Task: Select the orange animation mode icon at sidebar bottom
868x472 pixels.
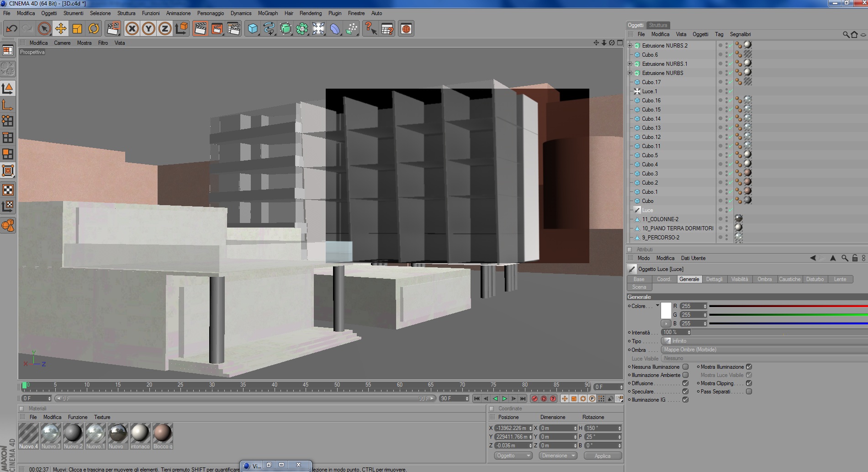Action: [x=8, y=225]
